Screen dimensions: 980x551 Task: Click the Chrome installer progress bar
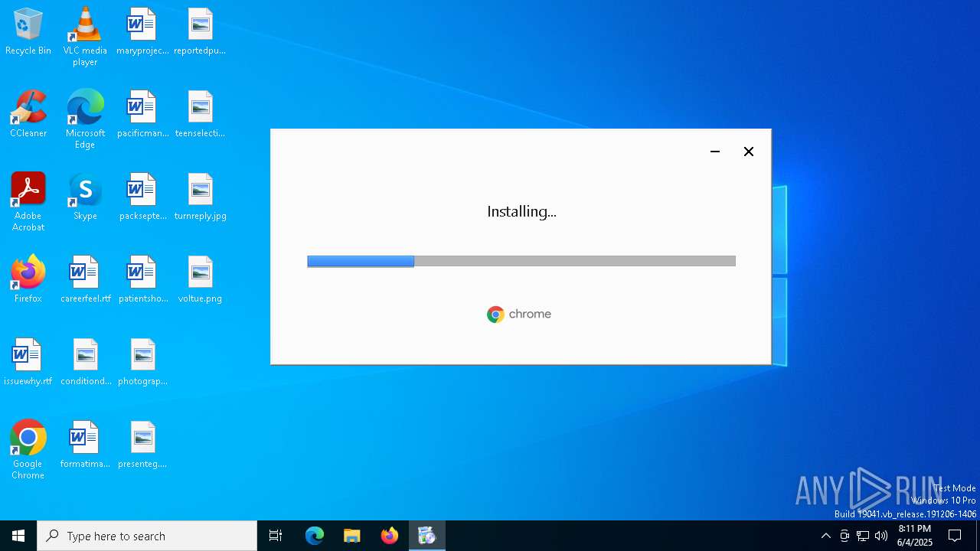tap(521, 261)
